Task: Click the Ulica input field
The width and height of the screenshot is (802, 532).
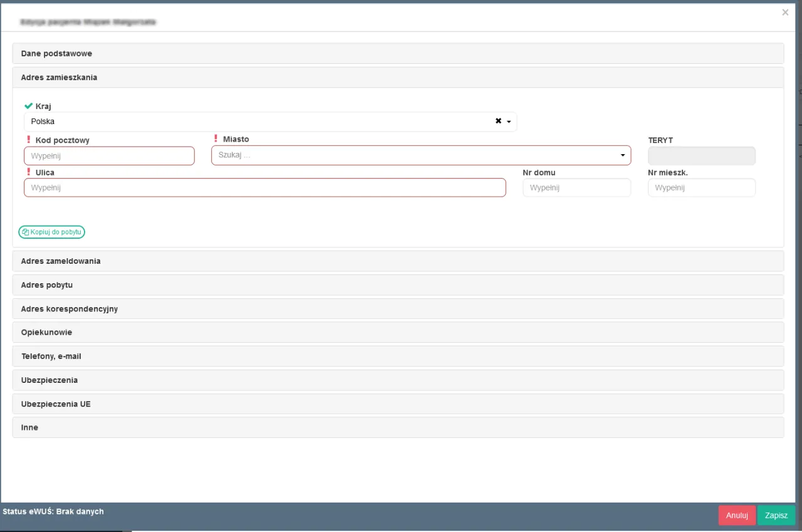Action: (x=264, y=187)
